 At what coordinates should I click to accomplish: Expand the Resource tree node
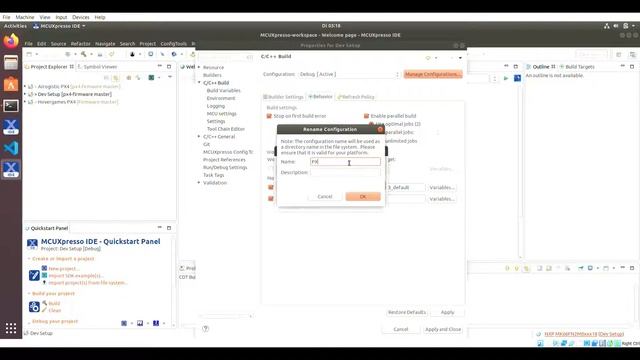tap(199, 67)
